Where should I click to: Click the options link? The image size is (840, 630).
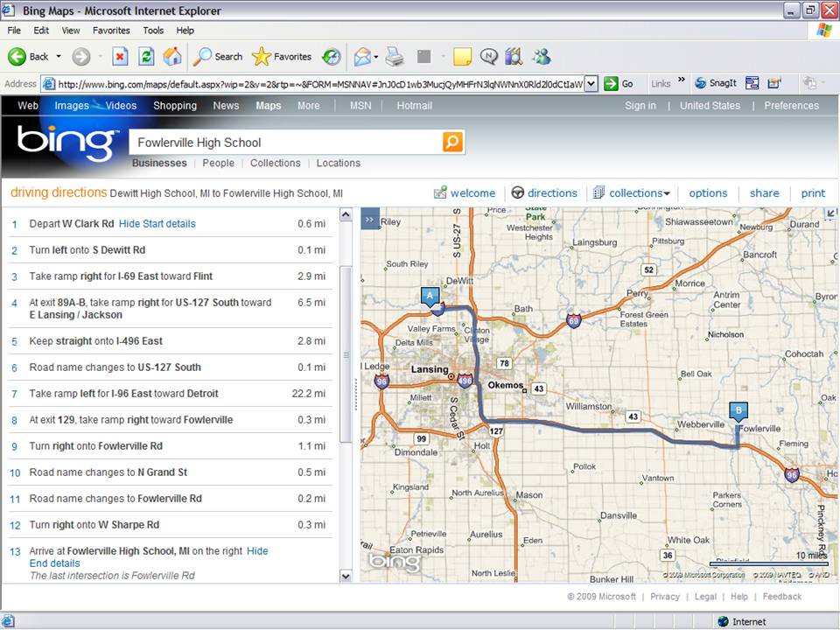708,192
